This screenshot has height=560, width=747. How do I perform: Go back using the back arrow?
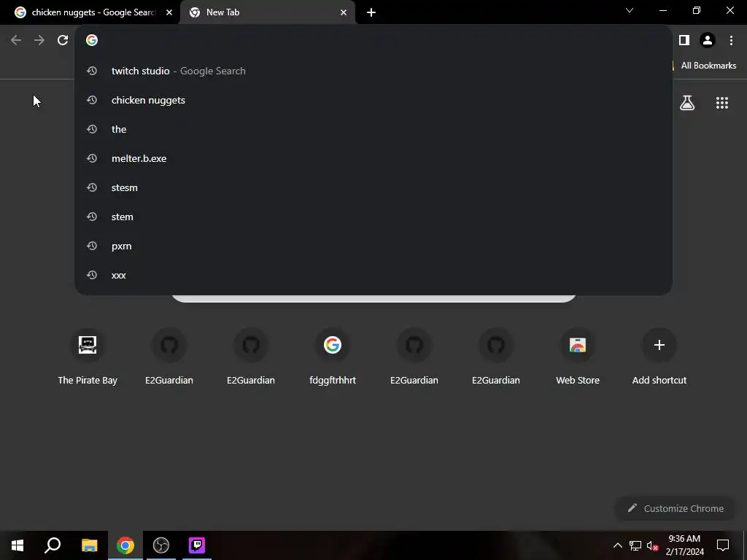16,40
